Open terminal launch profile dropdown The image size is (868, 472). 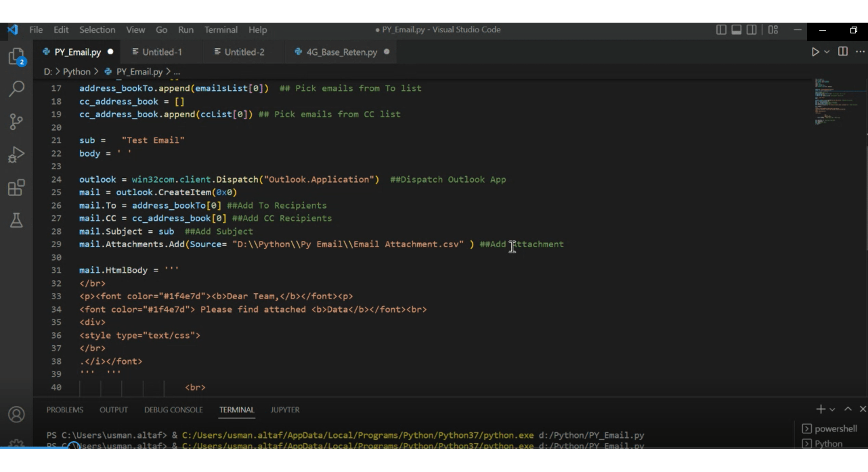coord(832,410)
